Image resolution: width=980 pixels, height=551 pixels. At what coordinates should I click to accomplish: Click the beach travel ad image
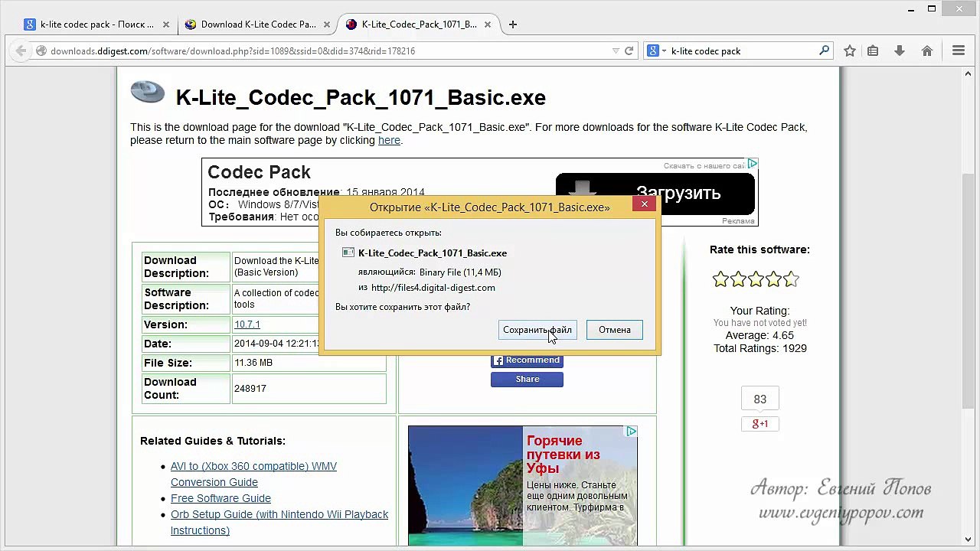[x=465, y=485]
